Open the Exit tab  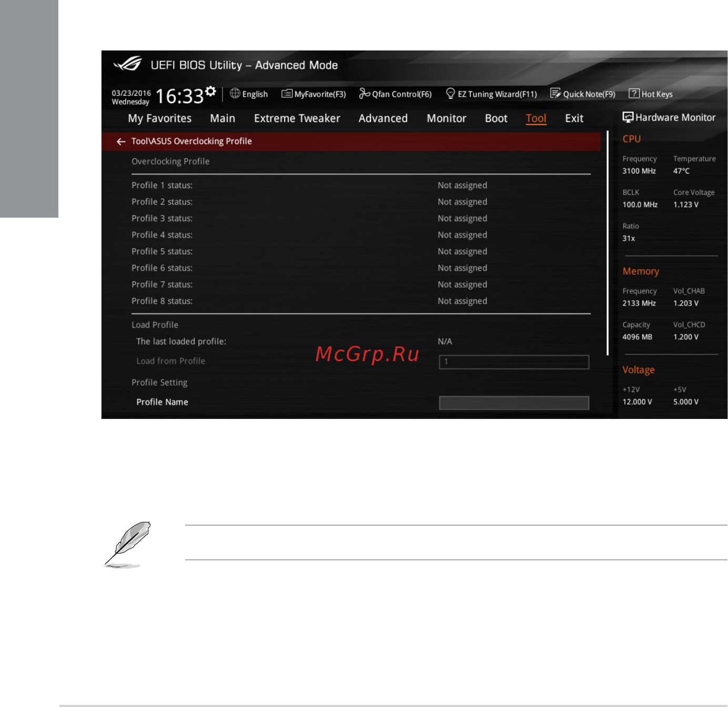574,119
